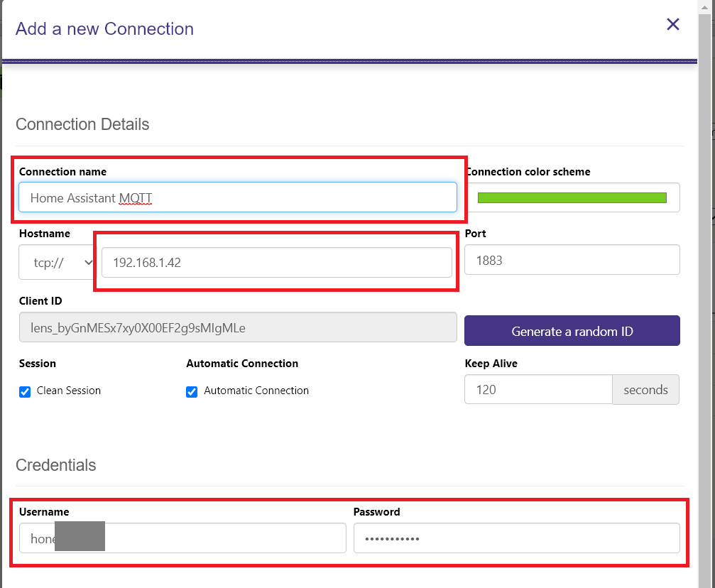
Task: Uncheck the Clean Session checkbox
Action: pos(25,391)
